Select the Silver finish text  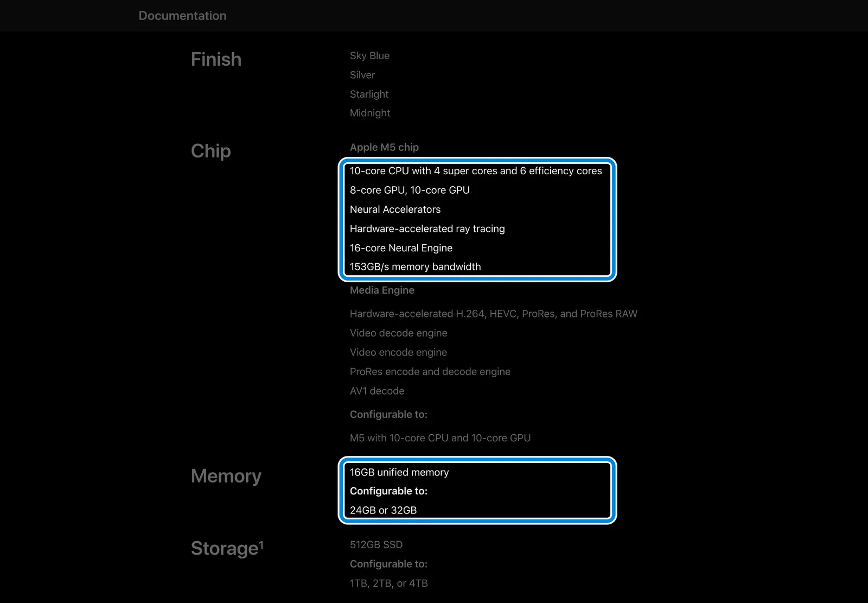coord(362,75)
